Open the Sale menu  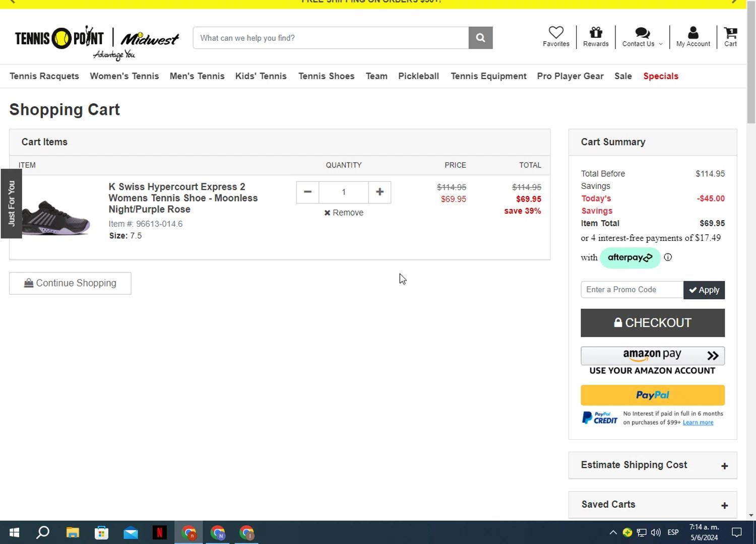click(623, 76)
